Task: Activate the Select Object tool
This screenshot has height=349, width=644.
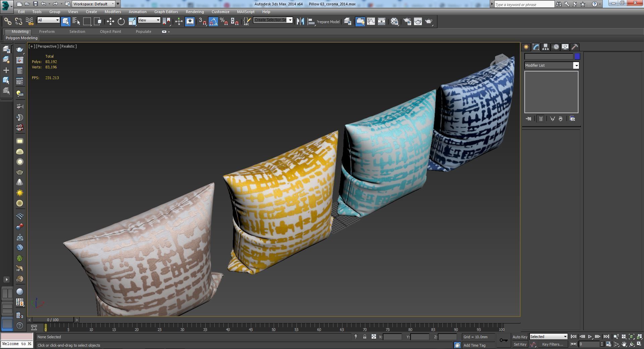Action: tap(66, 21)
